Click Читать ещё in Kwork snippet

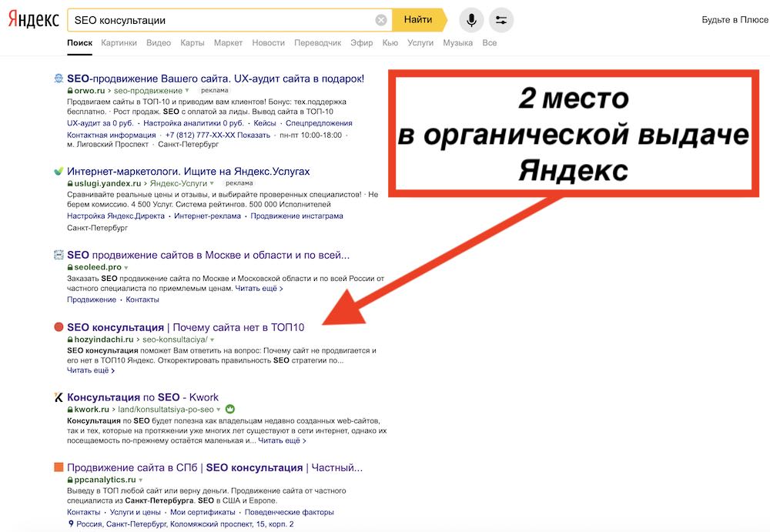point(282,440)
